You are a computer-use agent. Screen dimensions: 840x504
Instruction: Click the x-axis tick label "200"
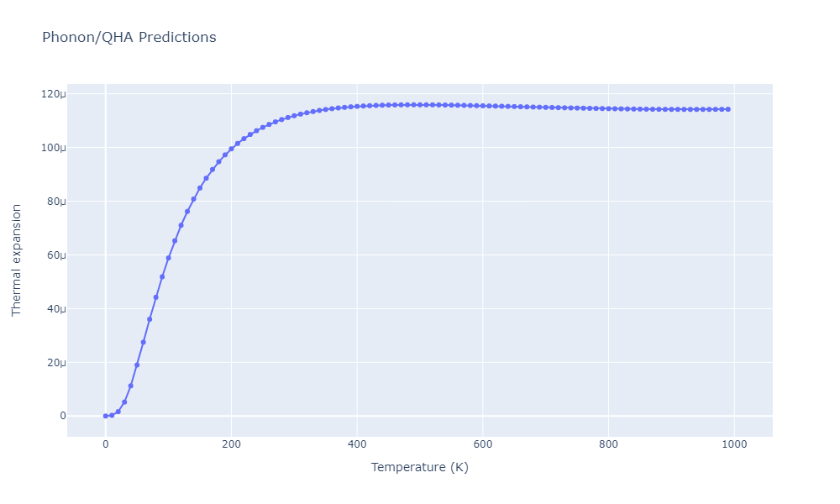[231, 444]
